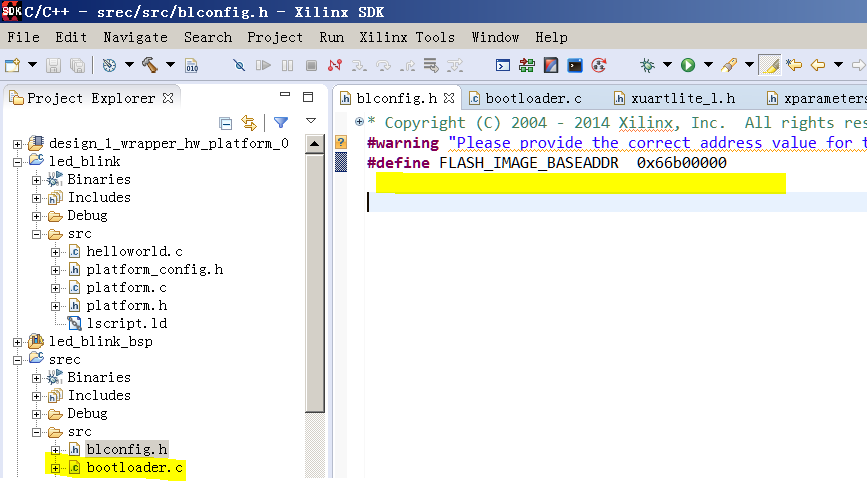Image resolution: width=867 pixels, height=482 pixels.
Task: Click the Step Over icon
Action: pos(383,65)
